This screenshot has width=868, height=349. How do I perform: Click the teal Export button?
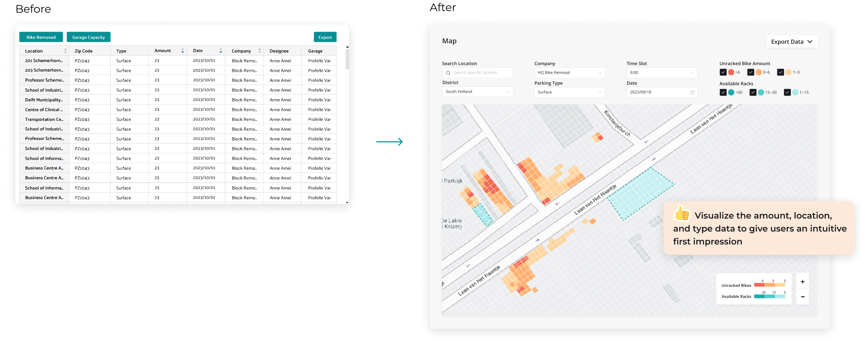tap(325, 37)
